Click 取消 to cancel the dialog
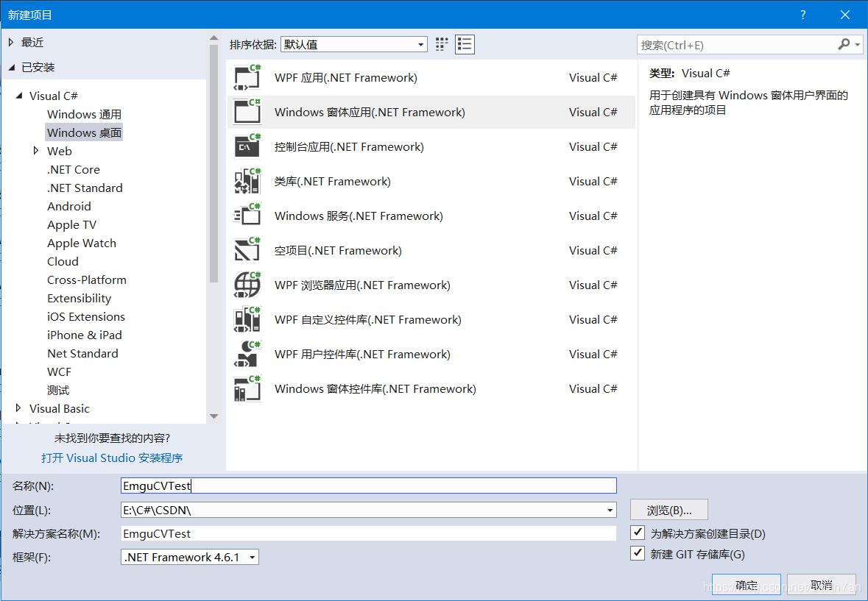 (822, 584)
